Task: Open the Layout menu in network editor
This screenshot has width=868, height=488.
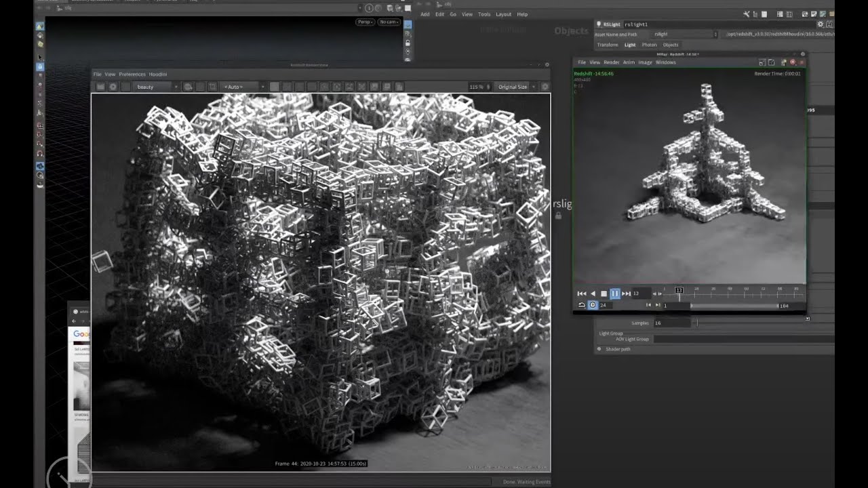Action: pos(504,14)
